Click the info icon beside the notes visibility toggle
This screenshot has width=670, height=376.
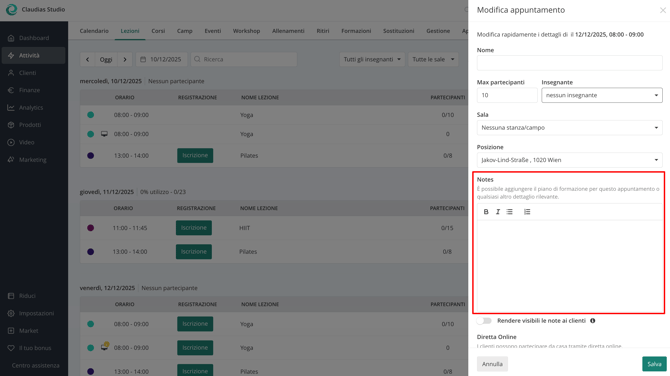593,320
